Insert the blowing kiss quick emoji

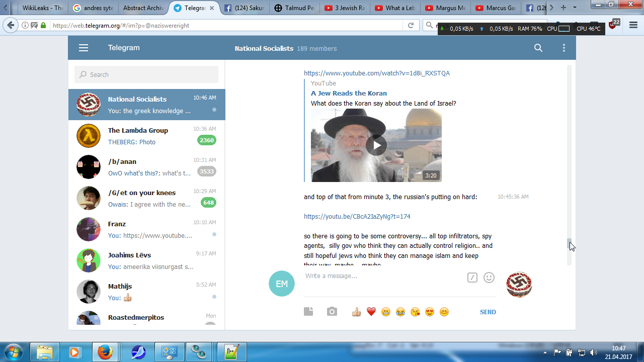click(415, 312)
